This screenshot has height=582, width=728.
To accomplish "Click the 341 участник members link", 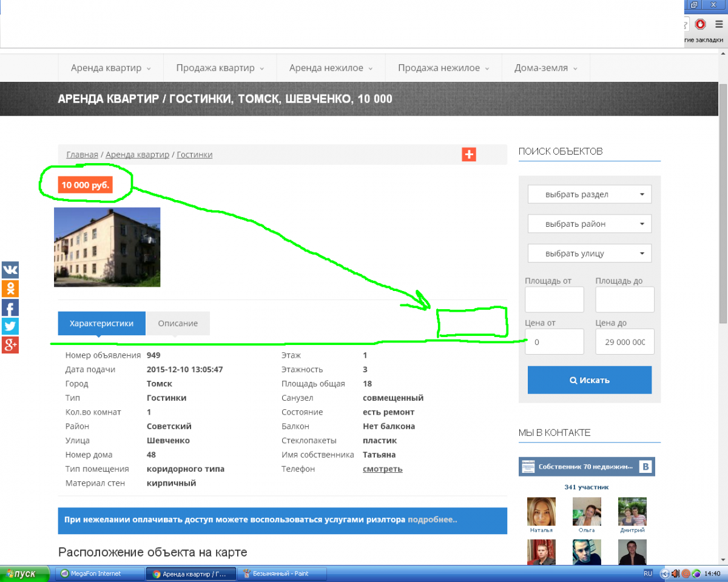I will pos(586,487).
